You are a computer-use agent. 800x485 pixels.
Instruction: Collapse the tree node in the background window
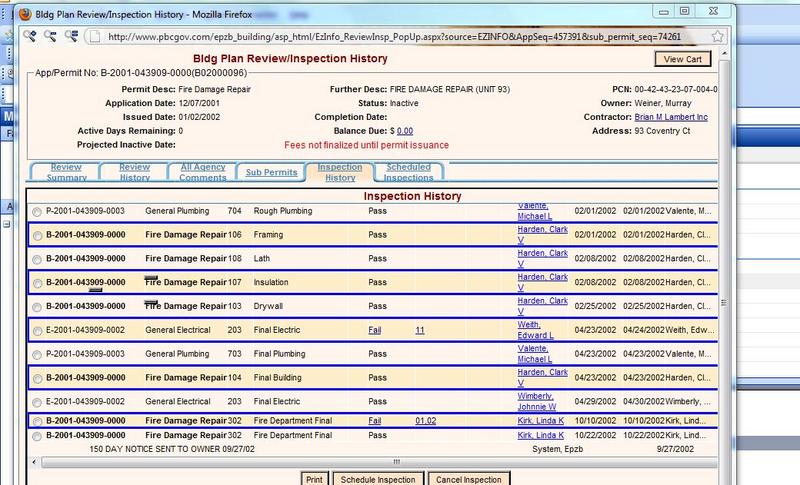(7, 224)
